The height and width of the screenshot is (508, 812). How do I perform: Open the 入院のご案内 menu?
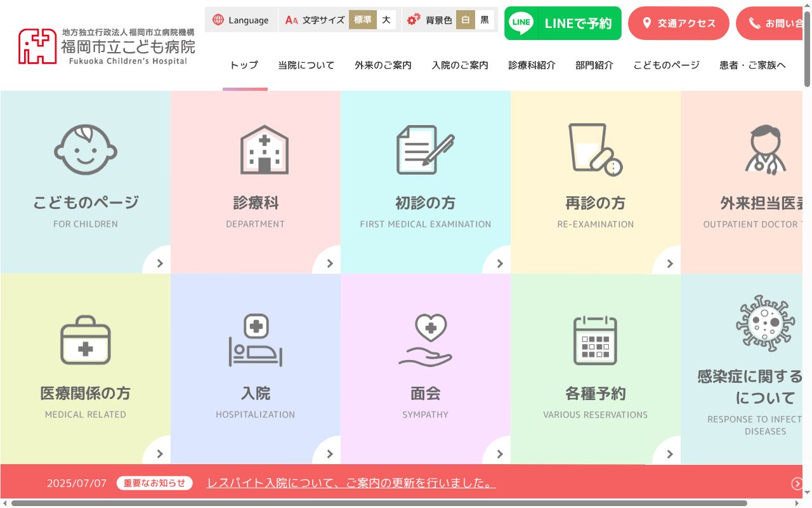[x=460, y=65]
